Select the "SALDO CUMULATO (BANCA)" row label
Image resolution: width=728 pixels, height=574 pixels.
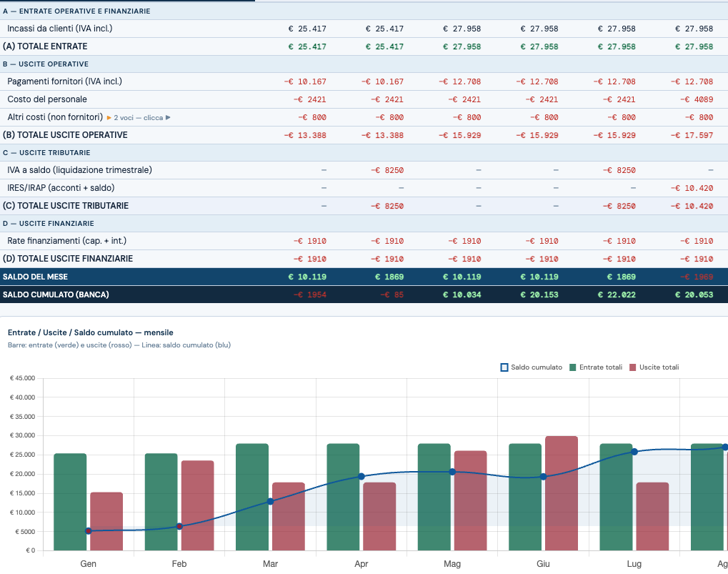56,295
